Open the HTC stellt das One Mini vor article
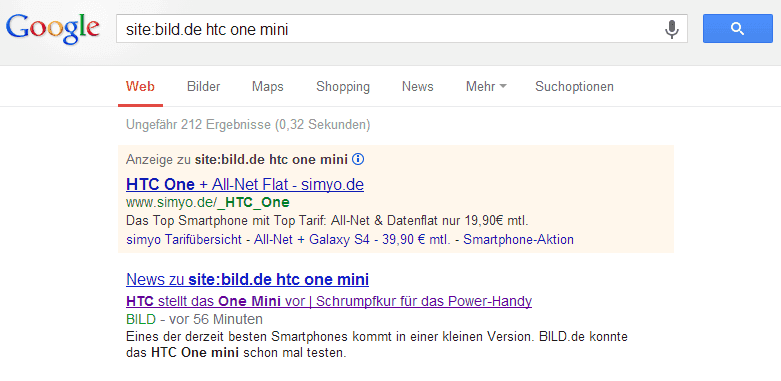 pyautogui.click(x=329, y=301)
